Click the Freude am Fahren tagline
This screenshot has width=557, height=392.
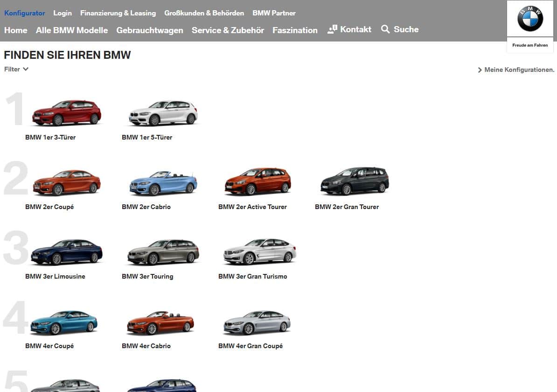(x=530, y=45)
